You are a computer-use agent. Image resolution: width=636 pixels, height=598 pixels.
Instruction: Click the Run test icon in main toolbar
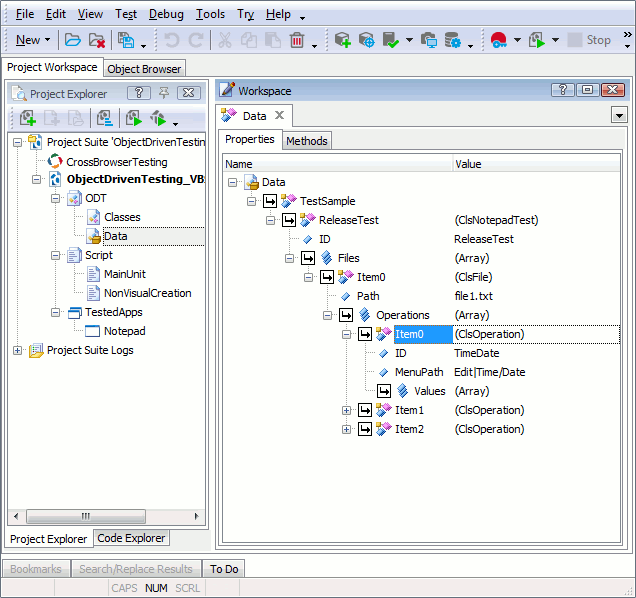click(x=536, y=40)
